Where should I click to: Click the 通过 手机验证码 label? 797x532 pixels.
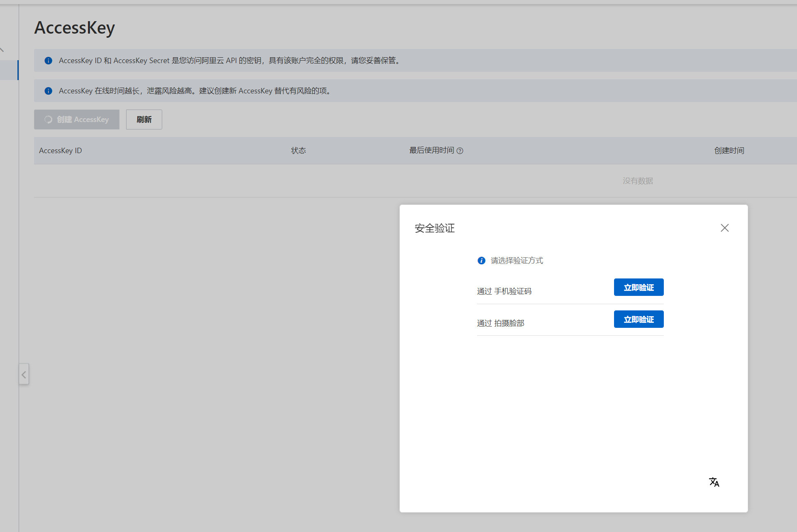tap(504, 291)
